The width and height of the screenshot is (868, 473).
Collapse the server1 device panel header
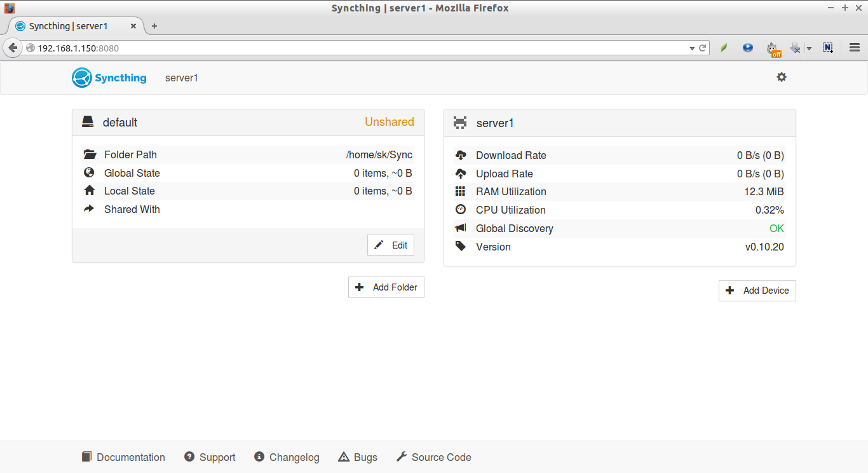pos(620,123)
